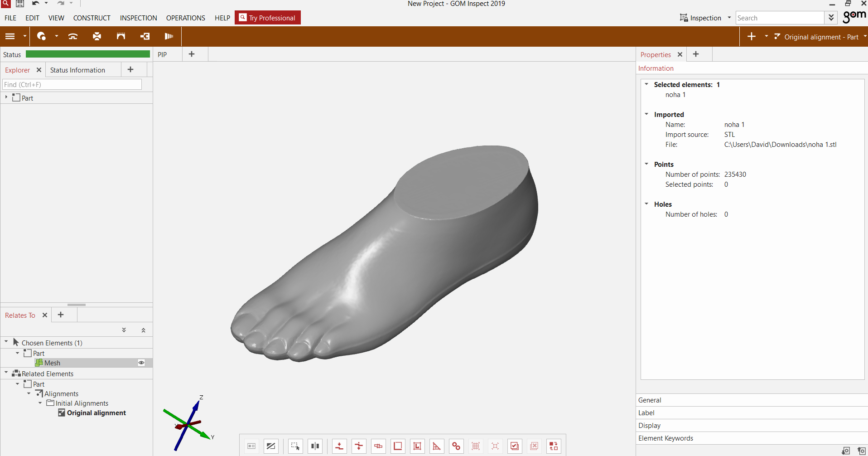
Task: Click the swap-squares icon at bottom toolbar end
Action: 554,446
